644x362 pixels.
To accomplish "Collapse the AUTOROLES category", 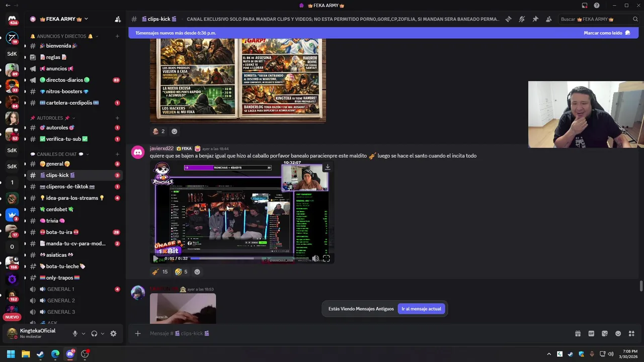I will (53, 118).
